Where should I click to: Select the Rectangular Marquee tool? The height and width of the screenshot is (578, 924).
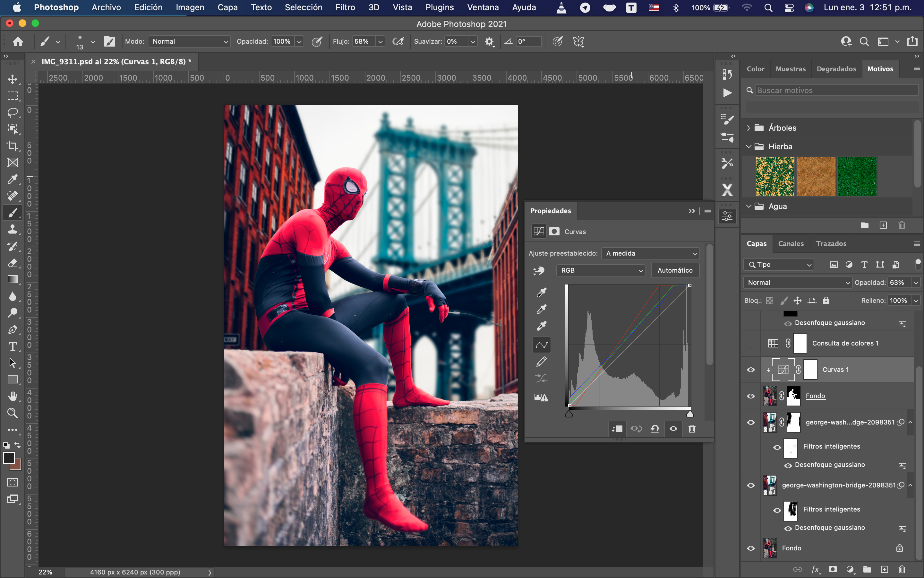point(13,96)
